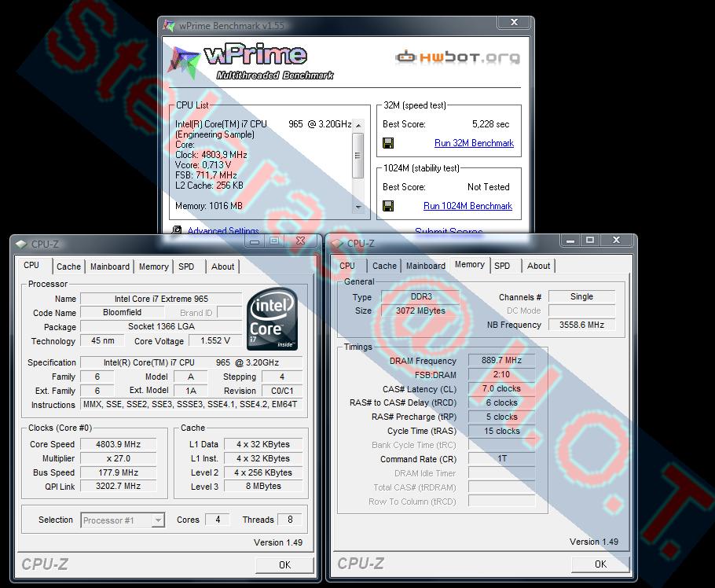Screen dimensions: 715x588
Task: Close the right CPU-Z window
Action: click(616, 240)
